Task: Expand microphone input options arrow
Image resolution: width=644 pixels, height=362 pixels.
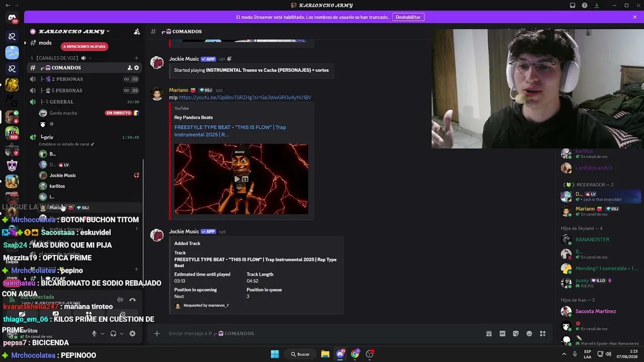Action: [103, 333]
